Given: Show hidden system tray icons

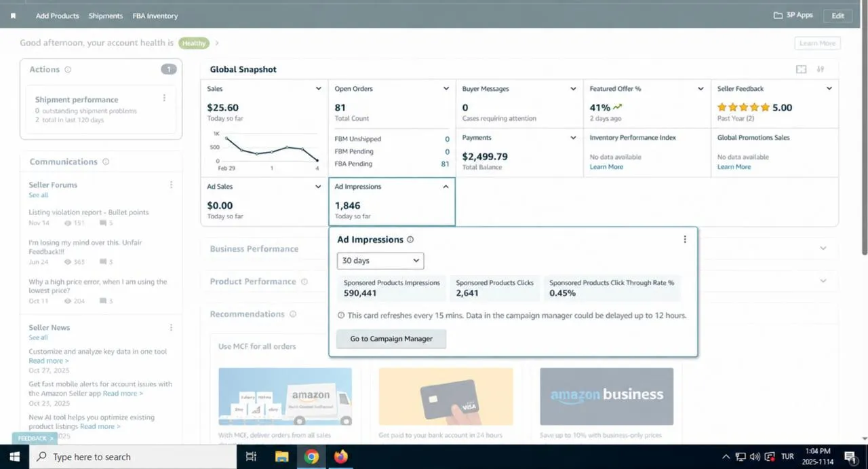Looking at the screenshot, I should point(726,457).
